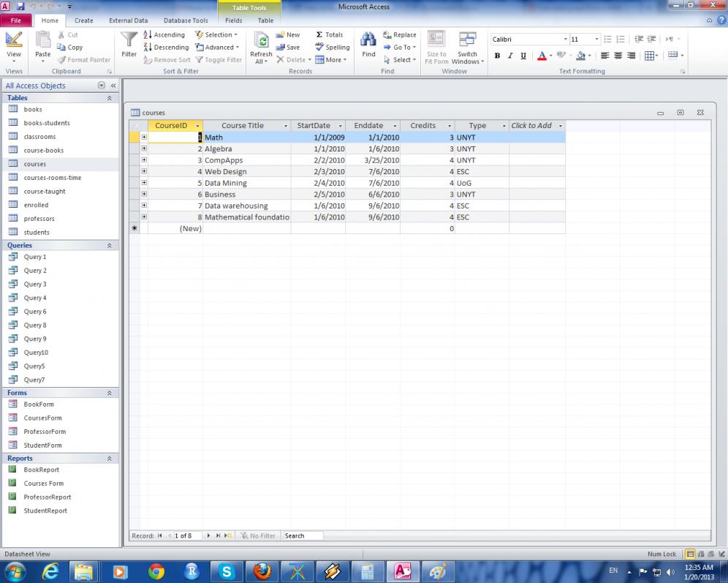
Task: Click the Replace command
Action: coord(399,35)
